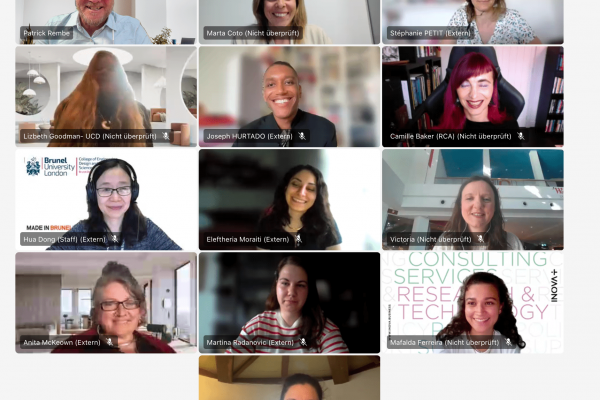Click the Joseph HURTADO (Extern) name label
This screenshot has width=600, height=400.
point(249,136)
